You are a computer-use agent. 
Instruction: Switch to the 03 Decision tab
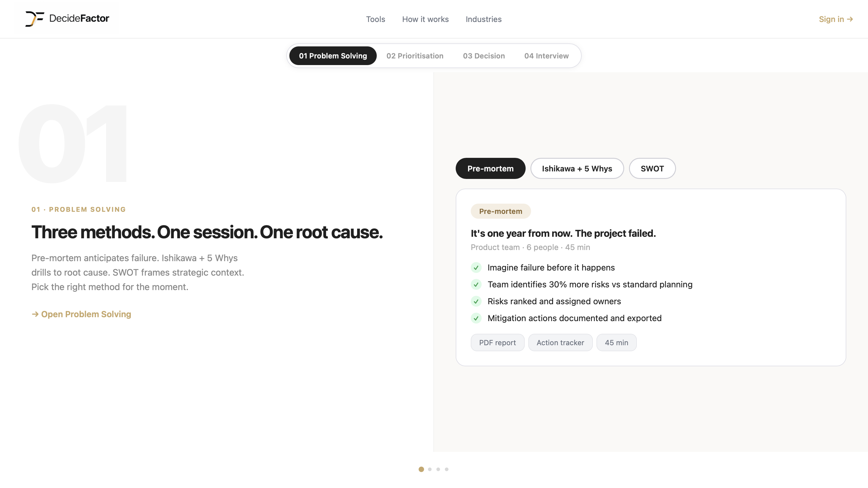pos(483,55)
